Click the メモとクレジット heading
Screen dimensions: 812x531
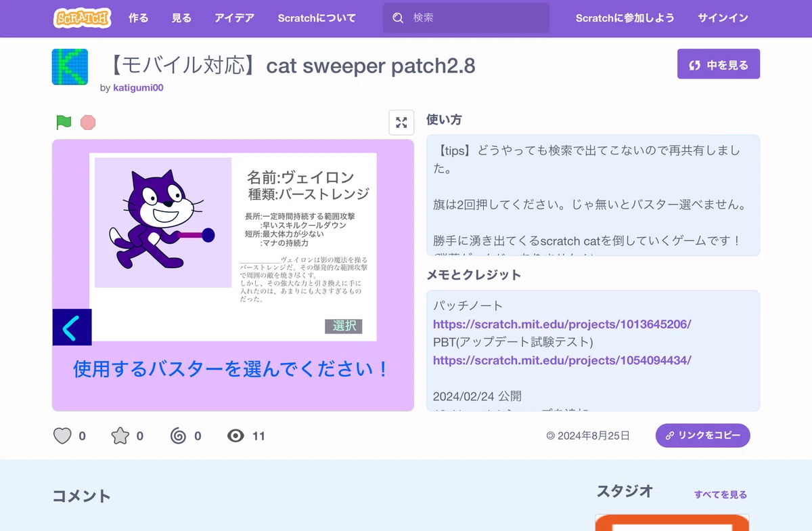474,275
